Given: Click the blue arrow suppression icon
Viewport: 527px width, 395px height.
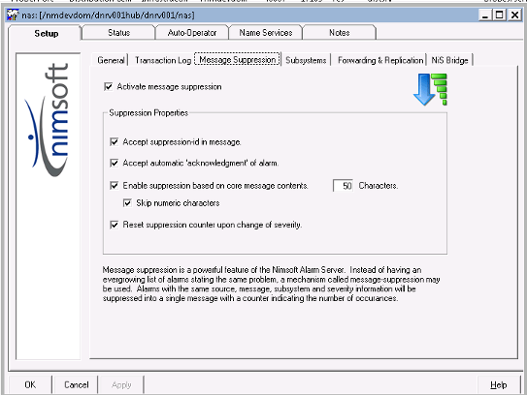Looking at the screenshot, I should (430, 90).
